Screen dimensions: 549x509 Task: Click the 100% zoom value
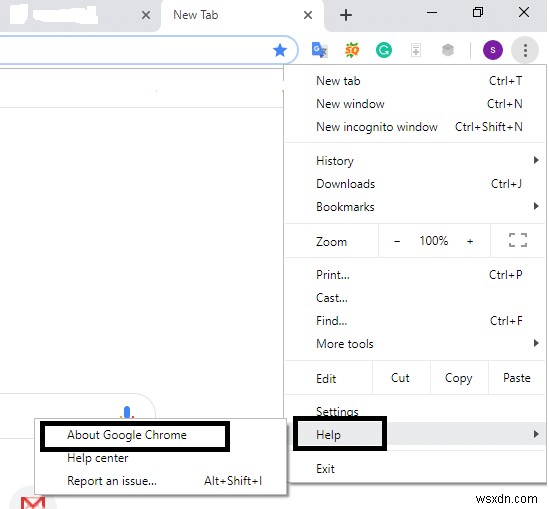434,241
